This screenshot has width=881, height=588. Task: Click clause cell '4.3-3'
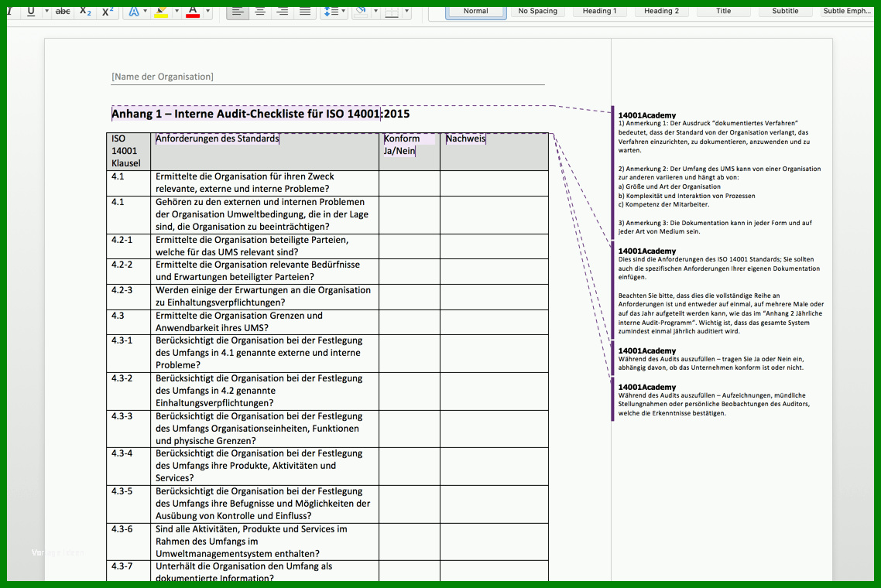click(x=129, y=429)
